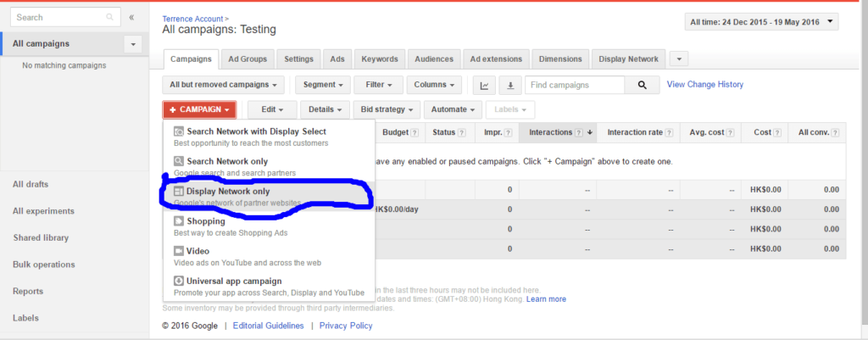Select Search Network only option

pyautogui.click(x=269, y=167)
